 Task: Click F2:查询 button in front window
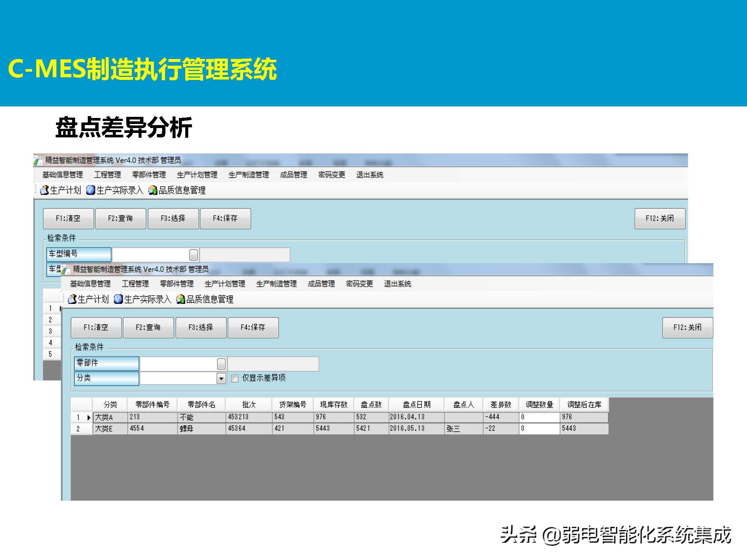click(x=148, y=327)
